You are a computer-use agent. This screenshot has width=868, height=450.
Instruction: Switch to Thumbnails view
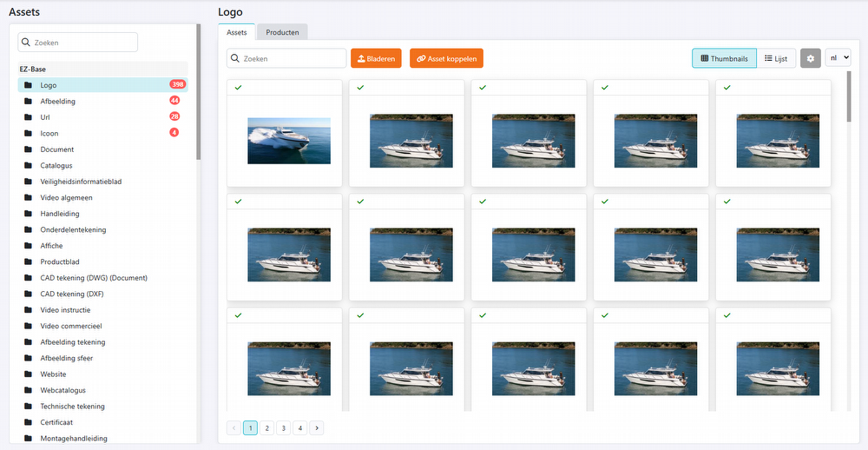click(x=724, y=58)
